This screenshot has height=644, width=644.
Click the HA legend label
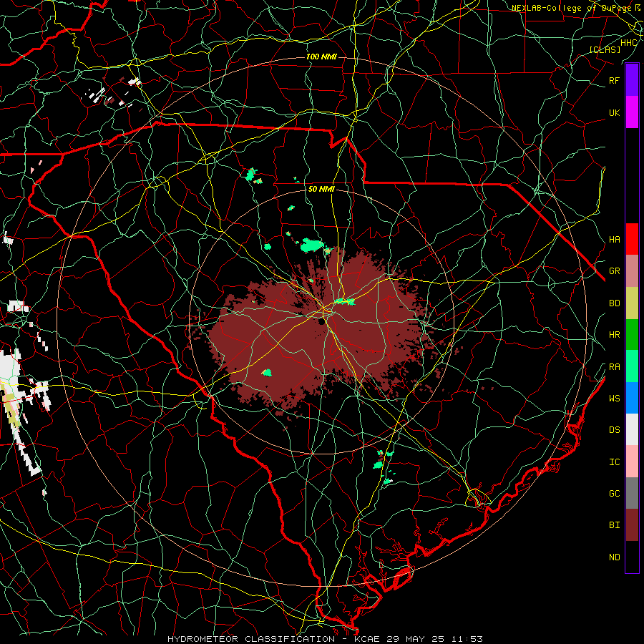614,239
